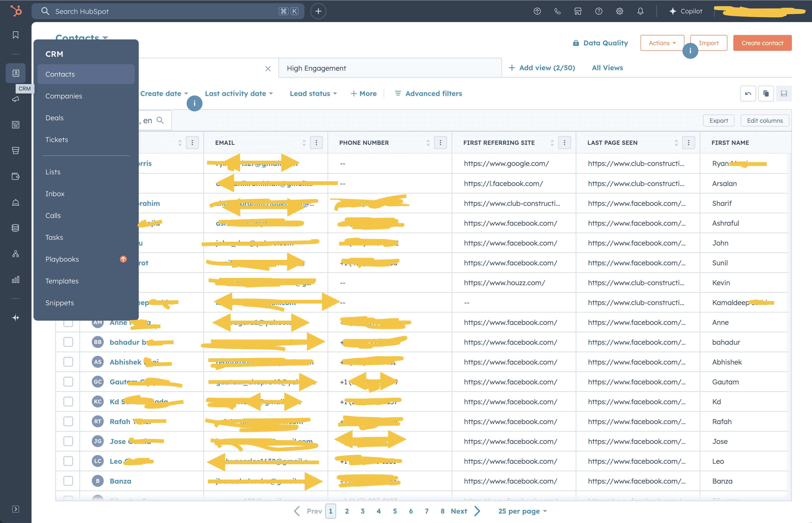Screen dimensions: 812x523
Task: Click the Search HubSpot field
Action: pyautogui.click(x=163, y=11)
